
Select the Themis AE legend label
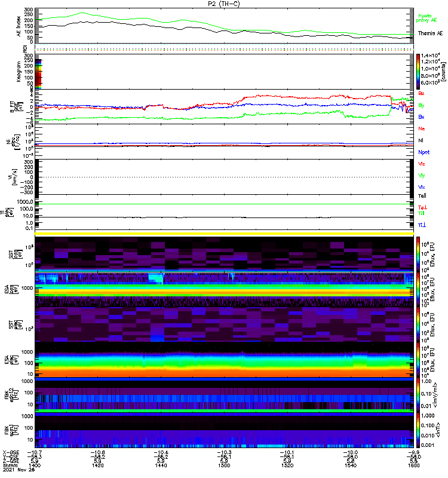point(430,33)
